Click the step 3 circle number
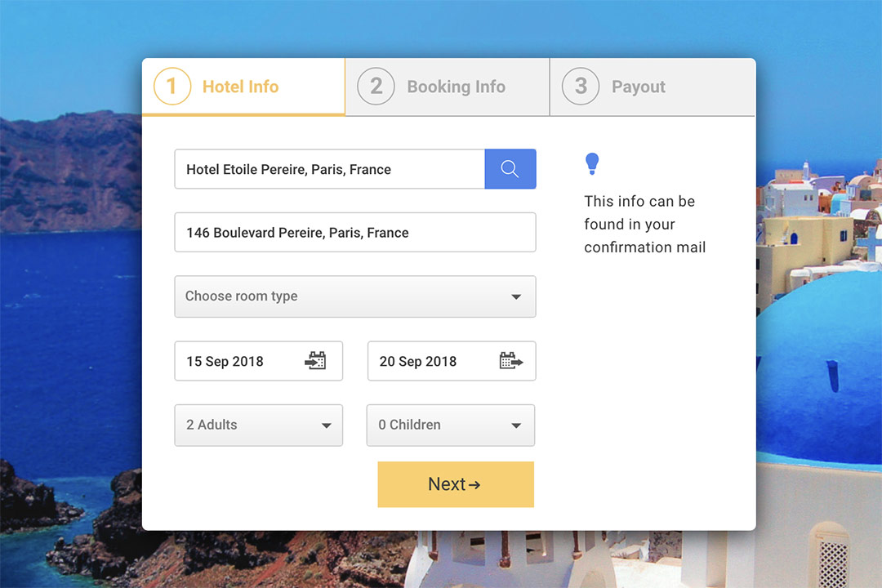Image resolution: width=882 pixels, height=588 pixels. 581,87
